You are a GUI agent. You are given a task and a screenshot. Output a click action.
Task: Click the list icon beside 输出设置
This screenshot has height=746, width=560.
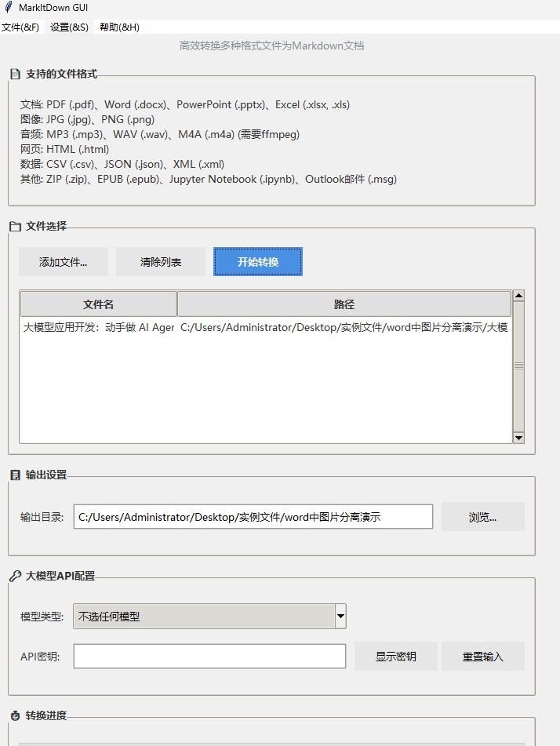(x=15, y=475)
